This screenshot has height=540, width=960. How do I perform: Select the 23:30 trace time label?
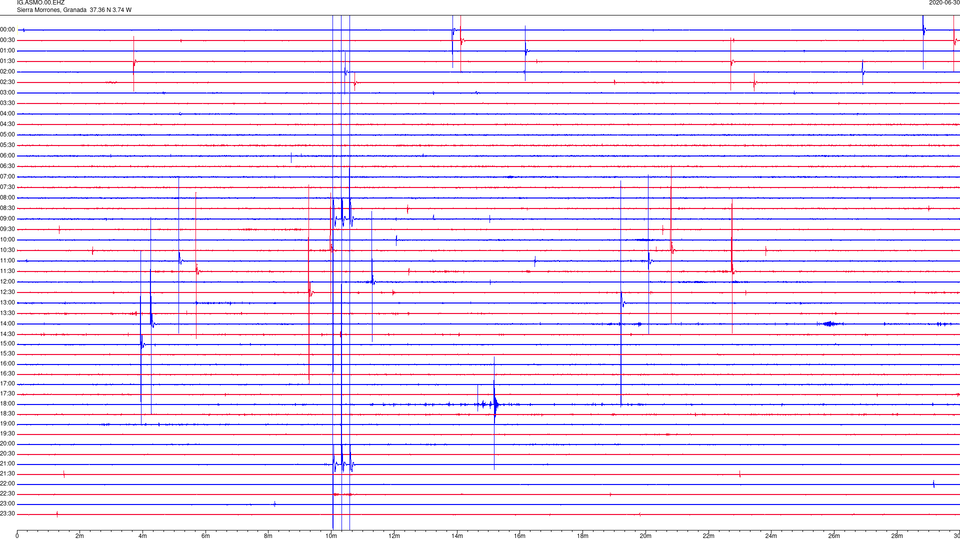click(7, 514)
